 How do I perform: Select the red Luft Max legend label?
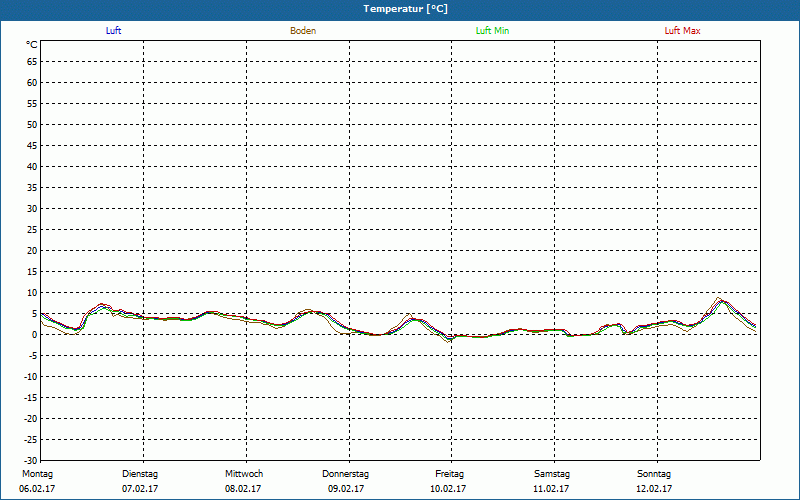[x=682, y=31]
